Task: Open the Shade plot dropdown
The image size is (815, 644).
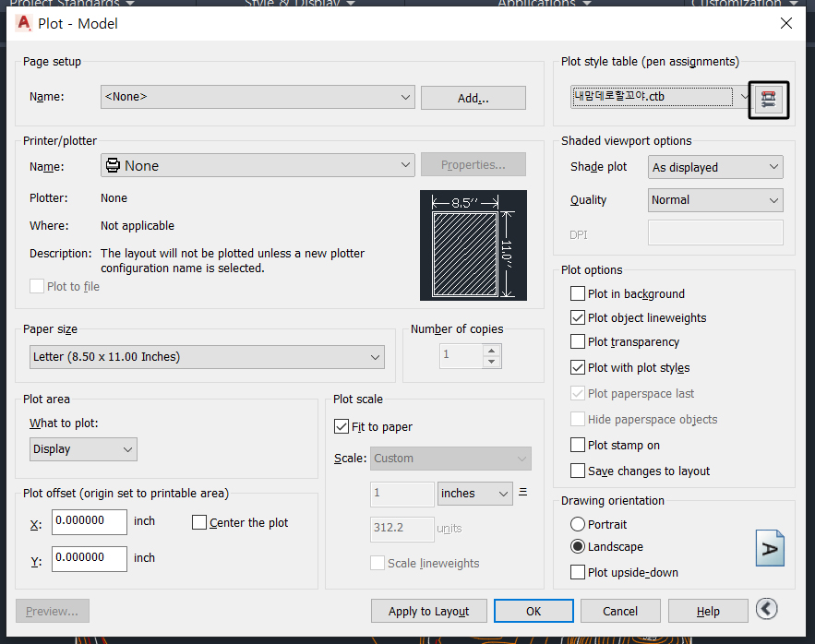Action: (x=715, y=167)
